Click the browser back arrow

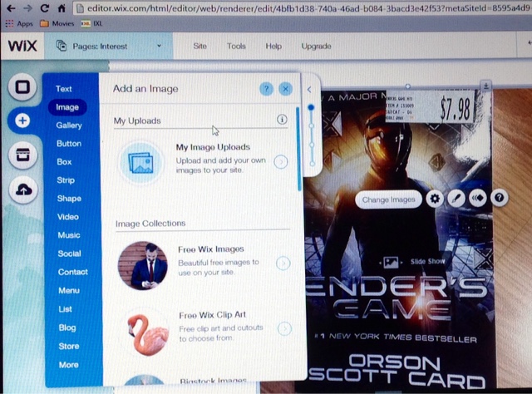(10, 7)
